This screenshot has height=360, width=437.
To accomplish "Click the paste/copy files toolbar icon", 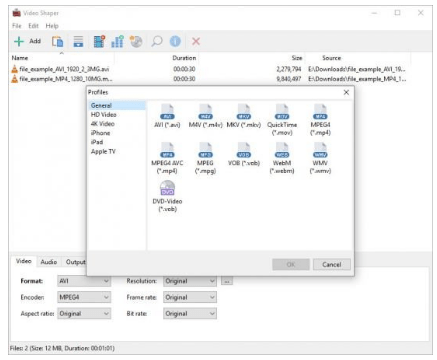I will coord(57,42).
